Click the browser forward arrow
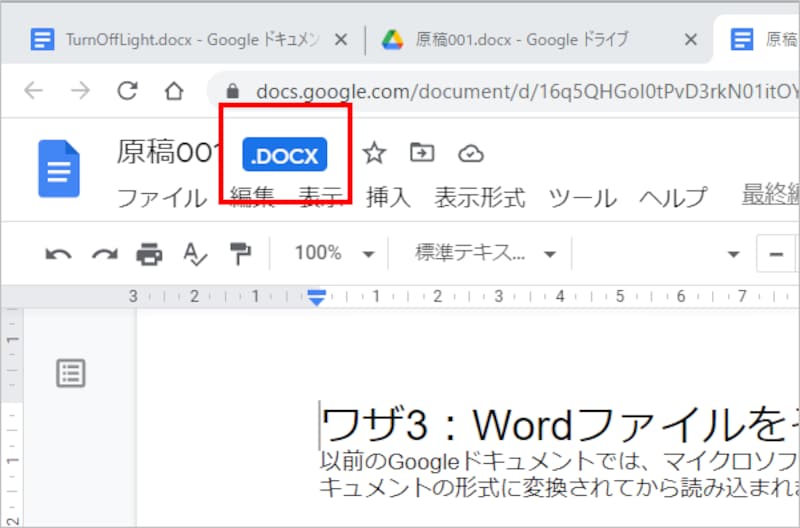800x528 pixels. click(80, 91)
